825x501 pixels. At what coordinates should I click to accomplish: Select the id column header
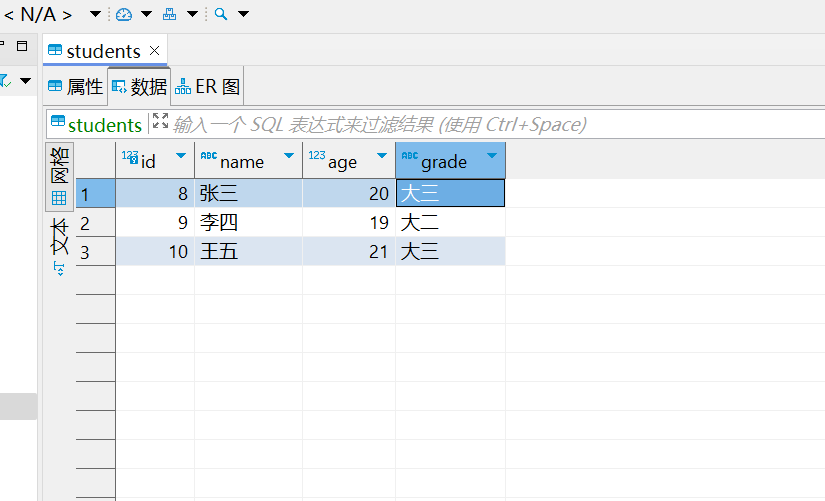155,161
